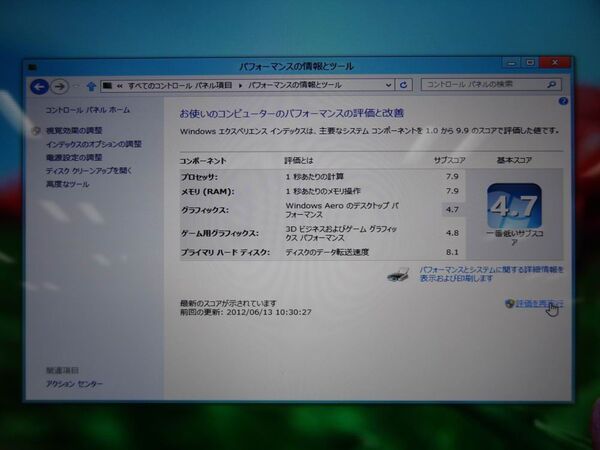Click the Forward arrow button
This screenshot has height=450, width=600.
pos(59,86)
